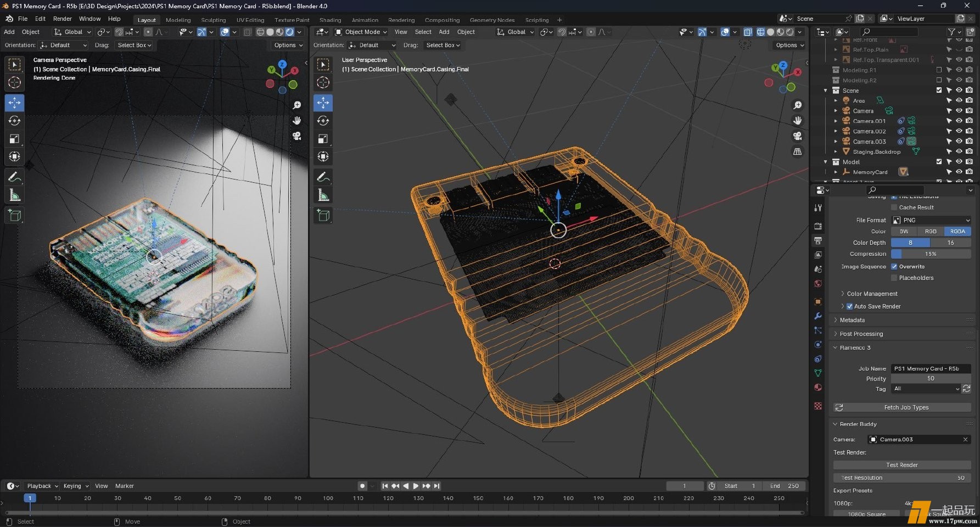Switch to the Shading workspace tab
The image size is (980, 527).
tap(330, 20)
